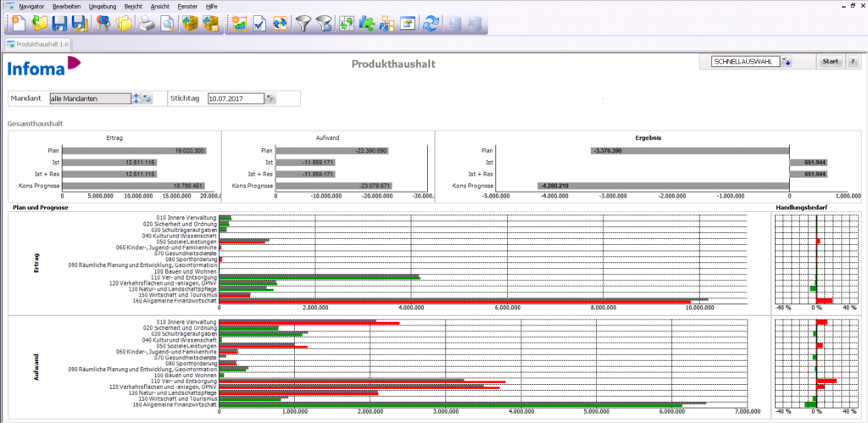The height and width of the screenshot is (423, 868).
Task: Click into the Stichtag date field
Action: tap(235, 99)
